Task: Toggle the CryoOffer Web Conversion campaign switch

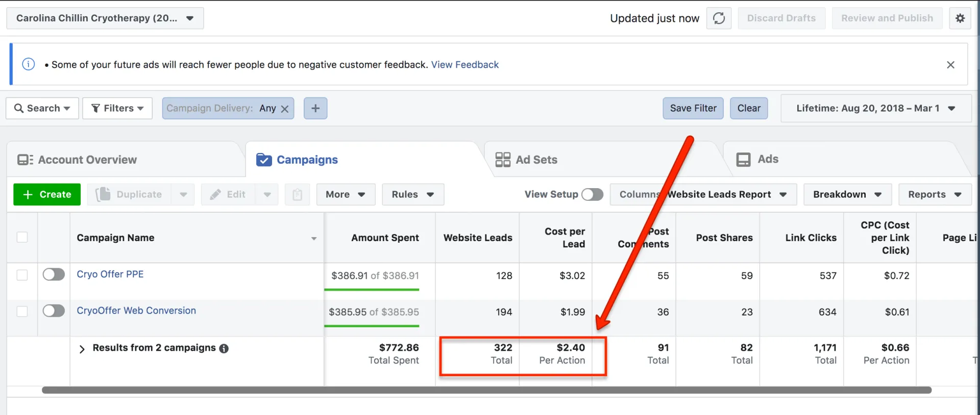Action: [x=54, y=310]
